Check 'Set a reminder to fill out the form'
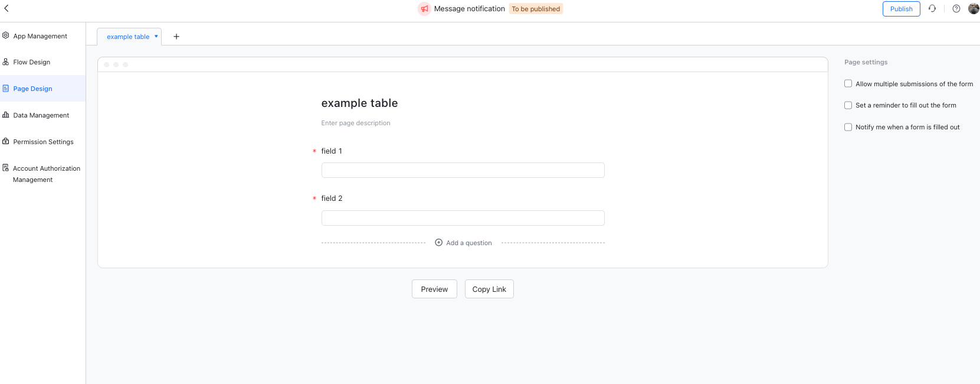The width and height of the screenshot is (980, 384). click(848, 105)
